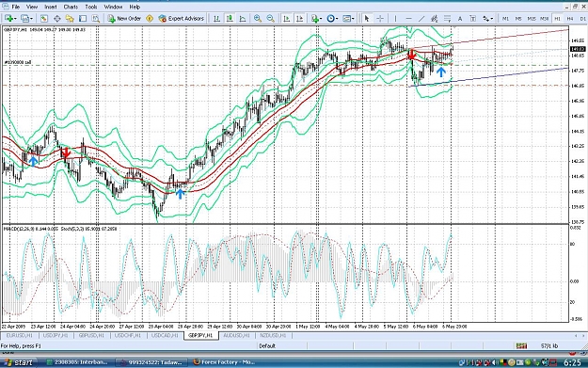This screenshot has height=368, width=588.
Task: Switch to the 999324522: Tadaw... taskbar window
Action: tap(151, 362)
